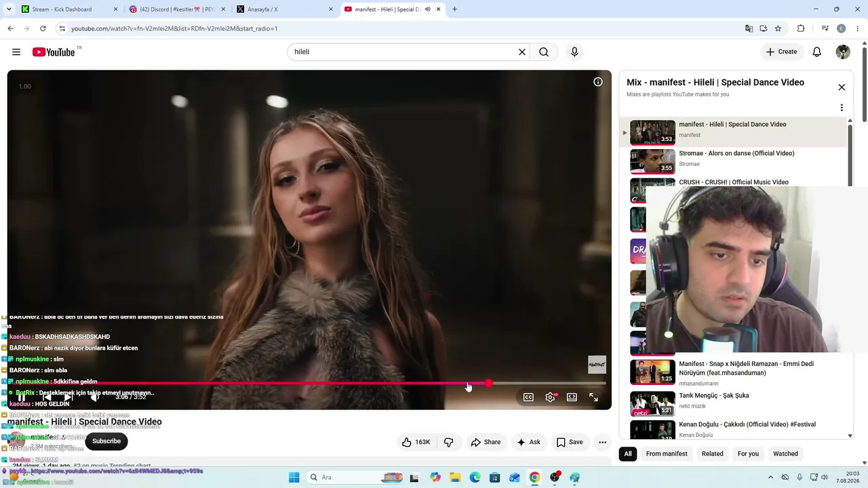Viewport: 868px width, 488px height.
Task: Select the All filter chip
Action: point(628,454)
